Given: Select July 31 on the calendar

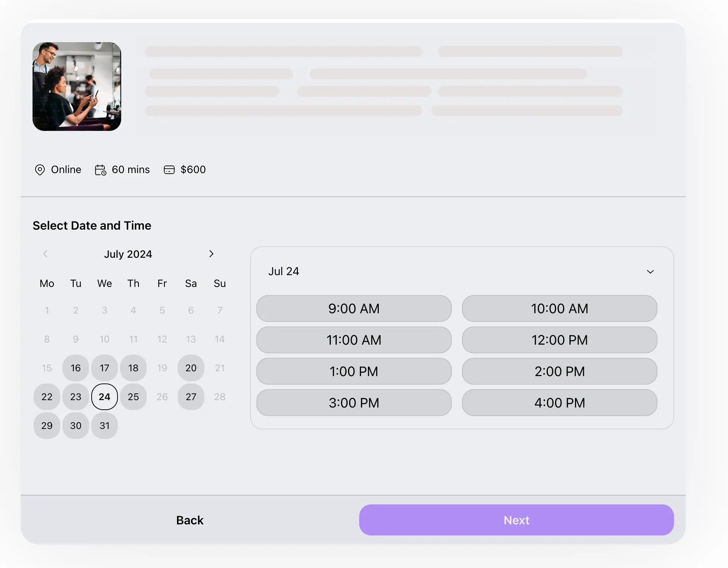Looking at the screenshot, I should pos(105,426).
